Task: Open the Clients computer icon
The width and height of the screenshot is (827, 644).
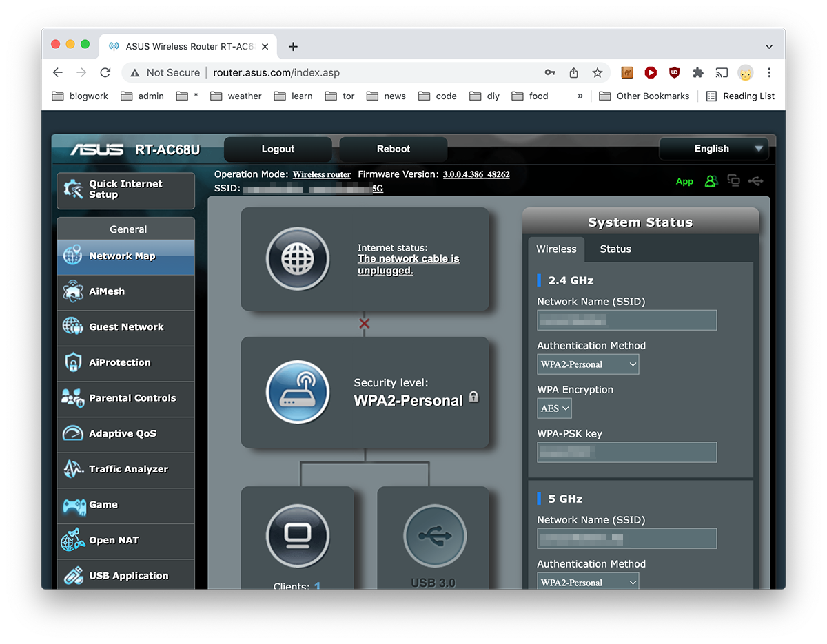Action: click(x=298, y=536)
